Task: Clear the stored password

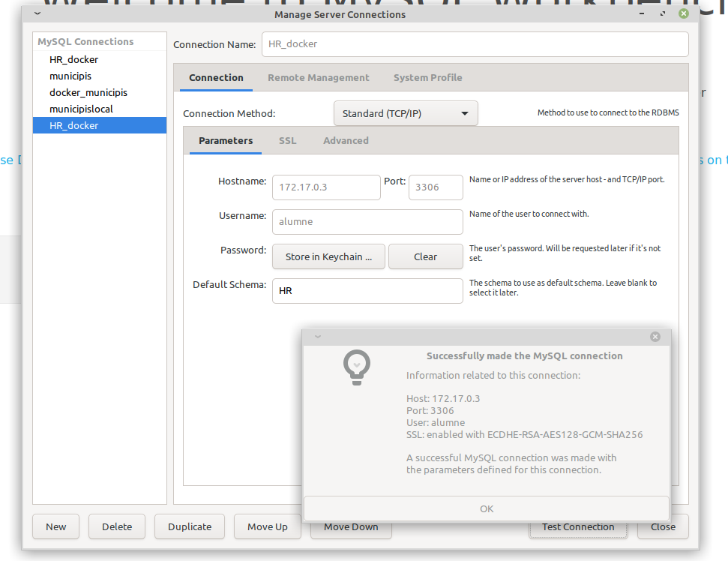Action: (425, 256)
